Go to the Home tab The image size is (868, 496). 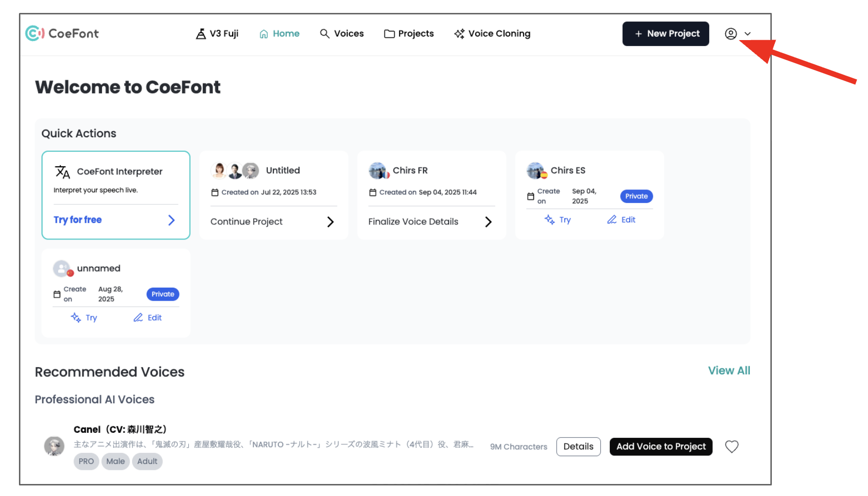tap(279, 34)
